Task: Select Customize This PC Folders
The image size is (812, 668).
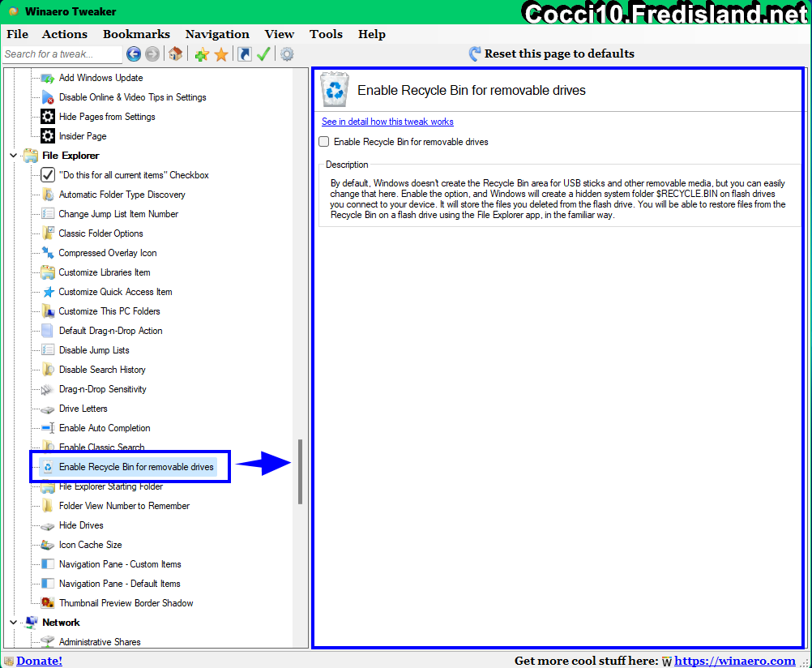Action: (x=109, y=311)
